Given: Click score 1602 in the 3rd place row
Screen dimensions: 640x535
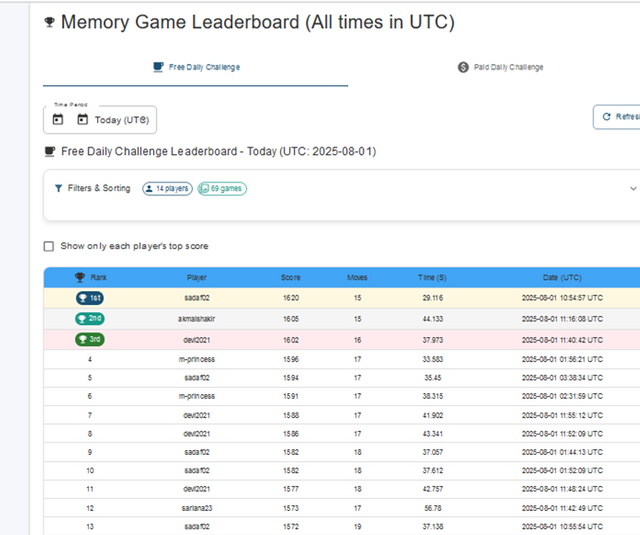Looking at the screenshot, I should [291, 340].
